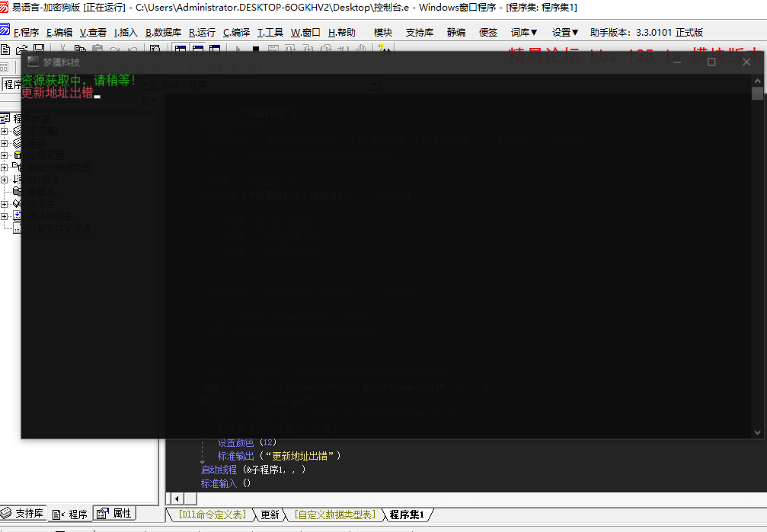Click the console vertical scrollbar thumb
The height and width of the screenshot is (532, 767).
click(757, 94)
